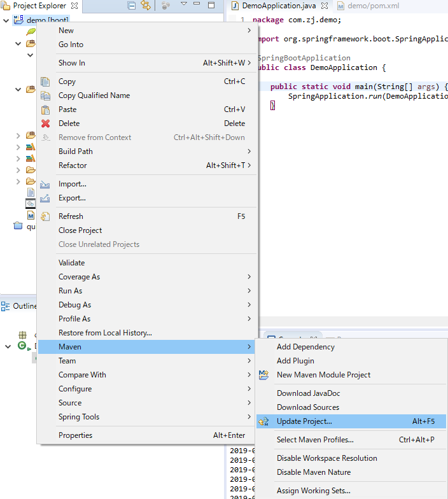Viewport: 448px width, 499px height.
Task: Click the Update Project icon in submenu
Action: click(263, 421)
